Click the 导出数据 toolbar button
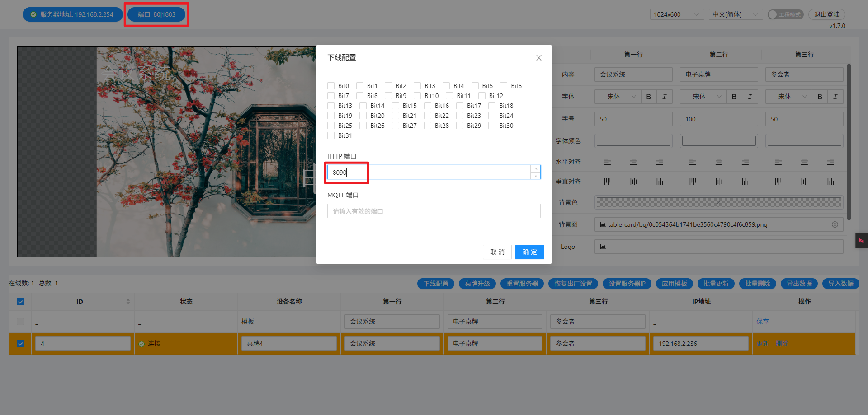The height and width of the screenshot is (415, 868). coord(799,284)
